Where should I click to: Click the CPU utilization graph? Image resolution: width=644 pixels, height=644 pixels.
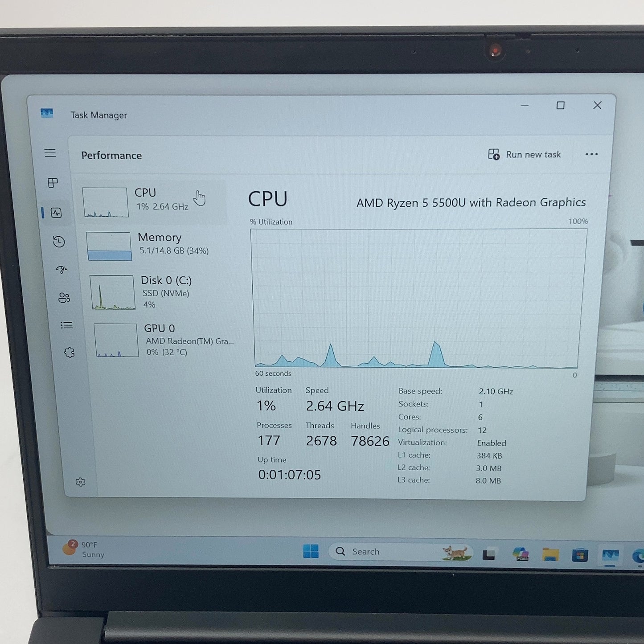pyautogui.click(x=418, y=298)
